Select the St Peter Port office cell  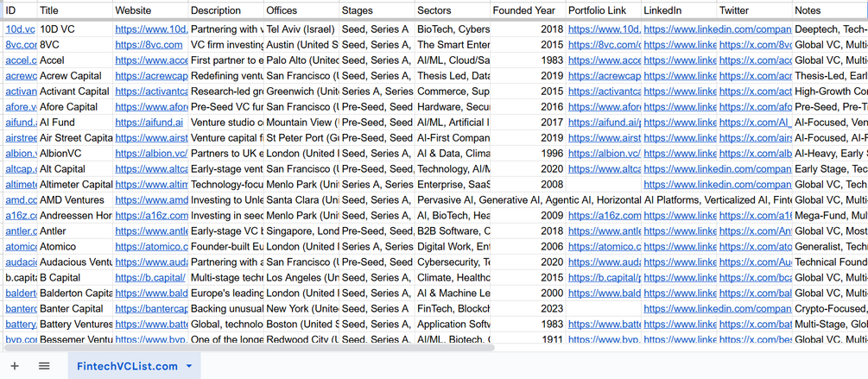[301, 138]
